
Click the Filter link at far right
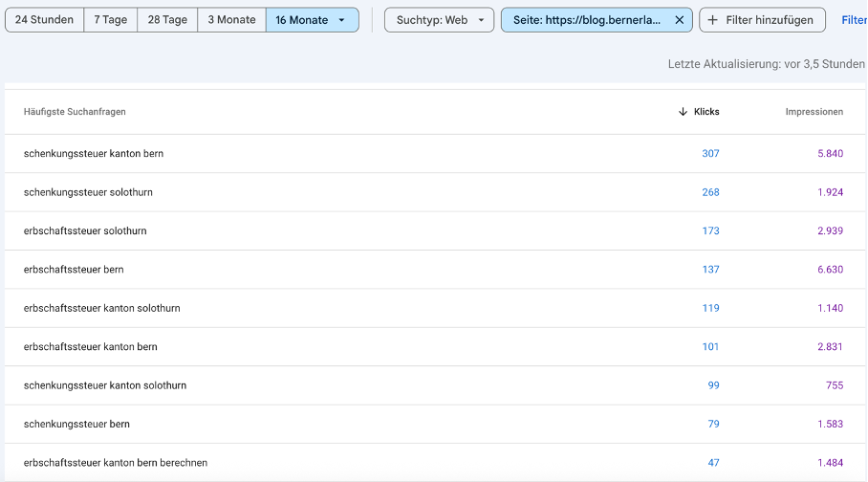pyautogui.click(x=854, y=20)
